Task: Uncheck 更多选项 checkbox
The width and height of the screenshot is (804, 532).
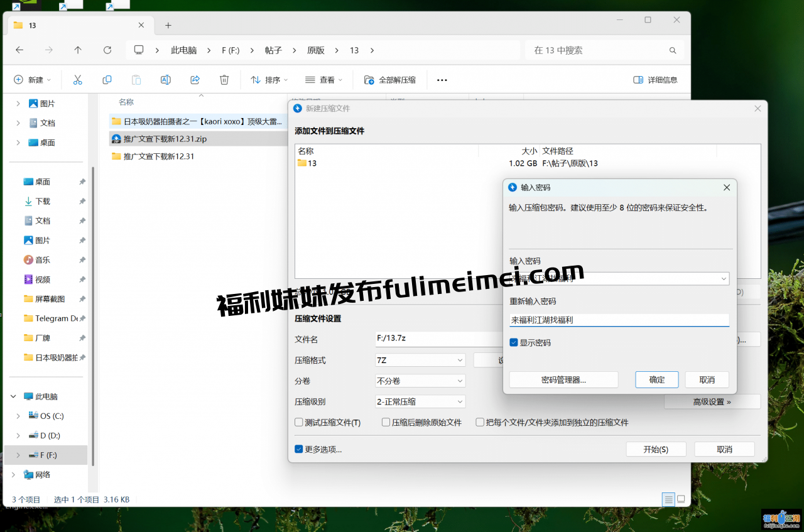Action: coord(299,449)
